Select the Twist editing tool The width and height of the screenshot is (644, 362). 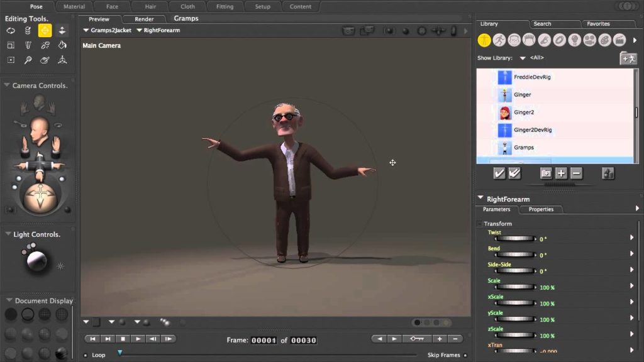coord(28,30)
